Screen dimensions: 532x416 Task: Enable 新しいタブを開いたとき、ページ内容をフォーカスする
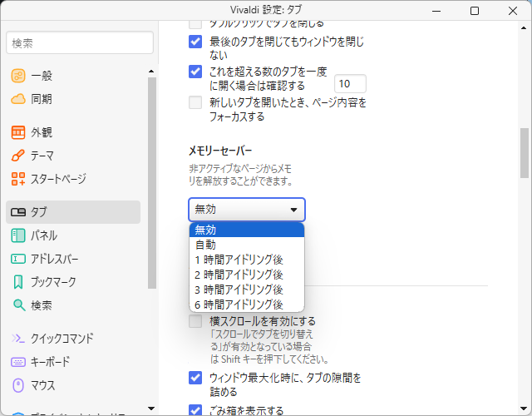[195, 102]
